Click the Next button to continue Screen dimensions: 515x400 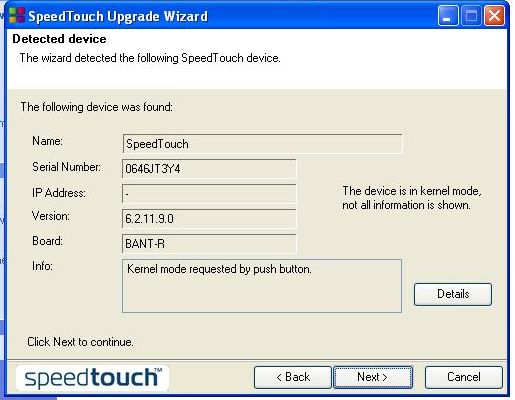tap(373, 377)
